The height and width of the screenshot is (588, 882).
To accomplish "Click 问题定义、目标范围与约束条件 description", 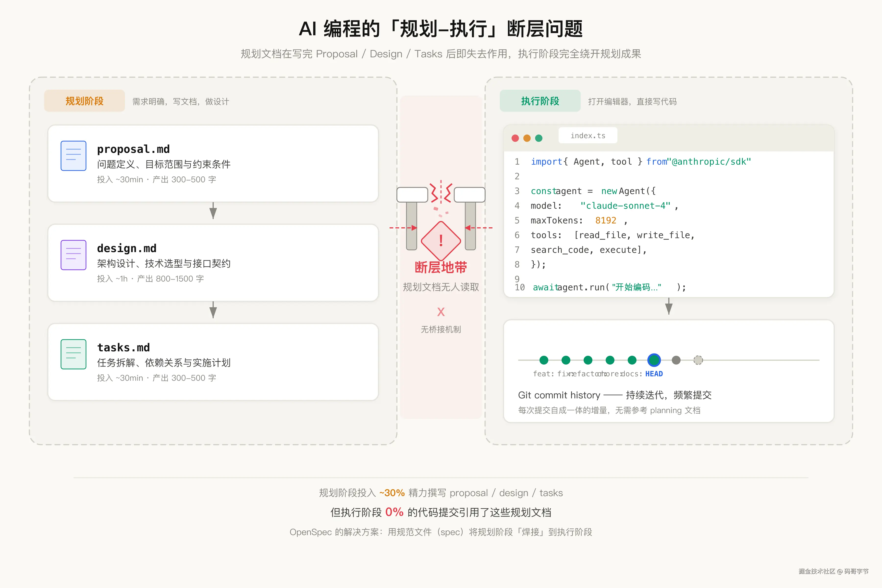I will tap(164, 164).
